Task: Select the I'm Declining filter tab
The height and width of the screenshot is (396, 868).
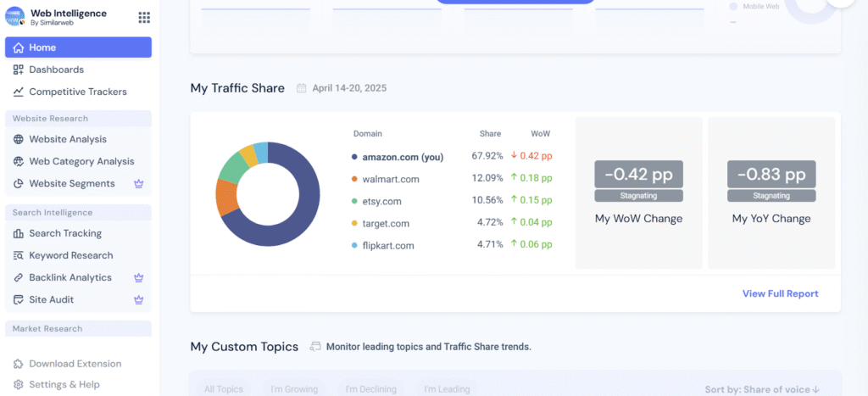Action: tap(371, 389)
